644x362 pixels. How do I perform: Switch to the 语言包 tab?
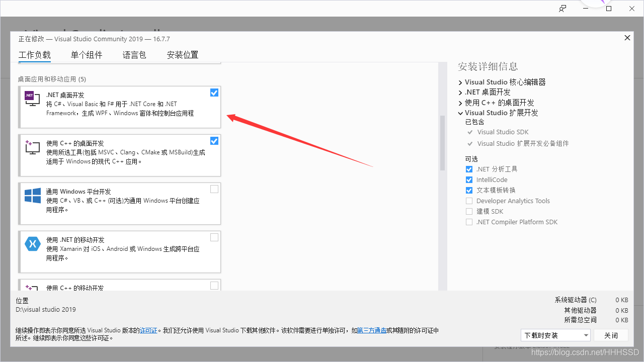click(134, 55)
